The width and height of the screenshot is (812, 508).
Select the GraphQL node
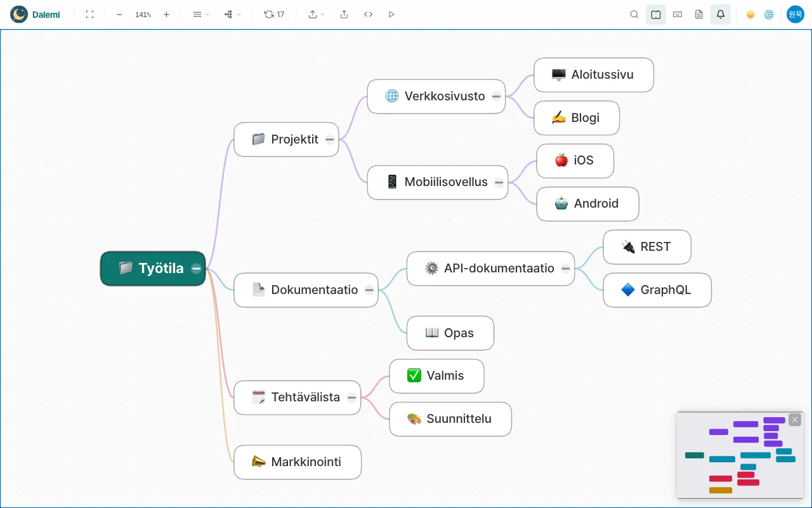click(657, 290)
